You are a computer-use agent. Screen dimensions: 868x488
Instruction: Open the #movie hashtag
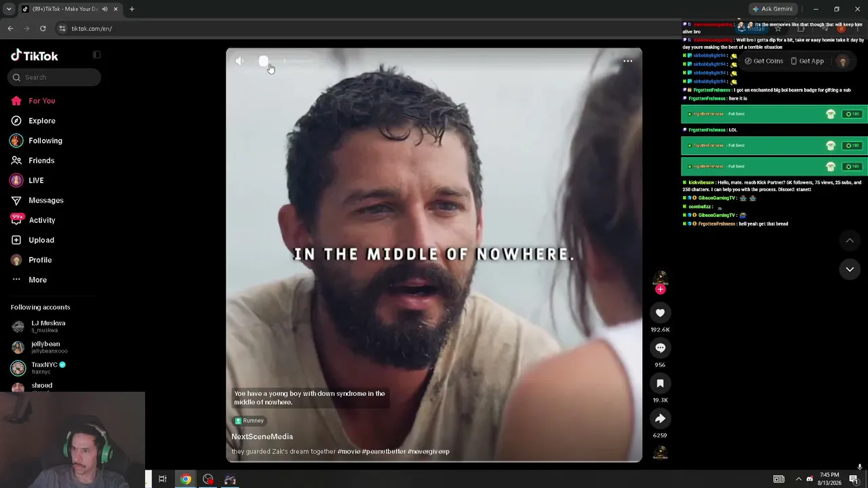[349, 451]
